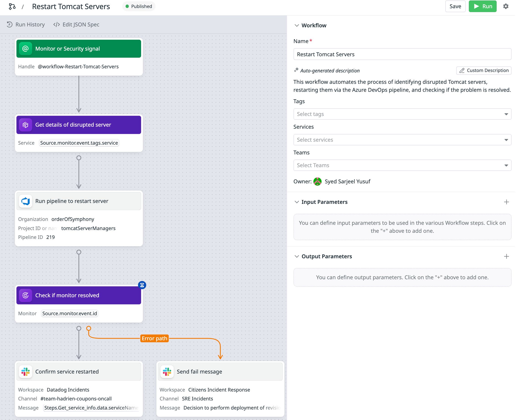Click inside the workflow Name field
This screenshot has width=516, height=420.
[x=402, y=54]
